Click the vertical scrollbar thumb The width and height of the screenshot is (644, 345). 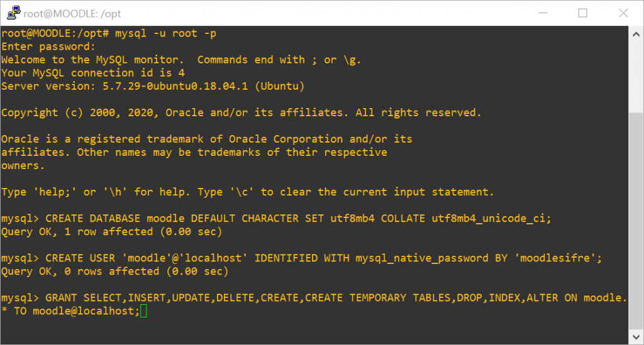[636, 221]
